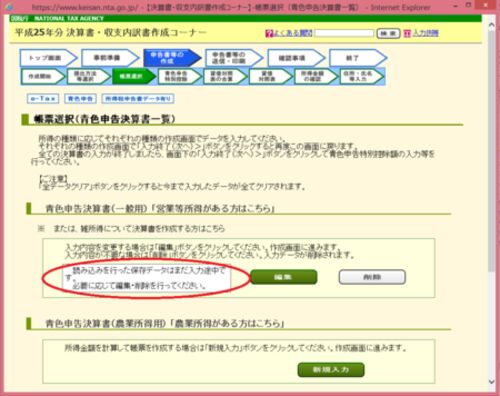This screenshot has width=500, height=396.
Task: Click the vertical scrollbar thumb
Action: click(491, 150)
